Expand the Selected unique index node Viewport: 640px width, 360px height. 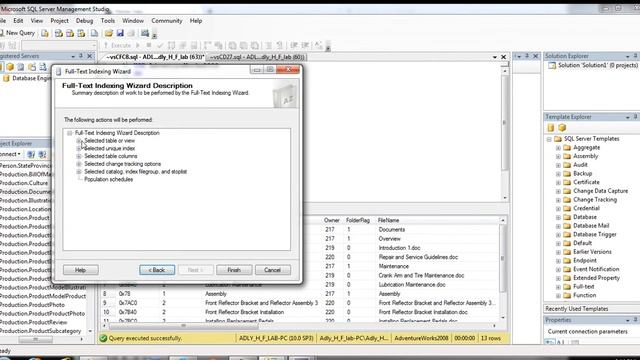tap(79, 149)
